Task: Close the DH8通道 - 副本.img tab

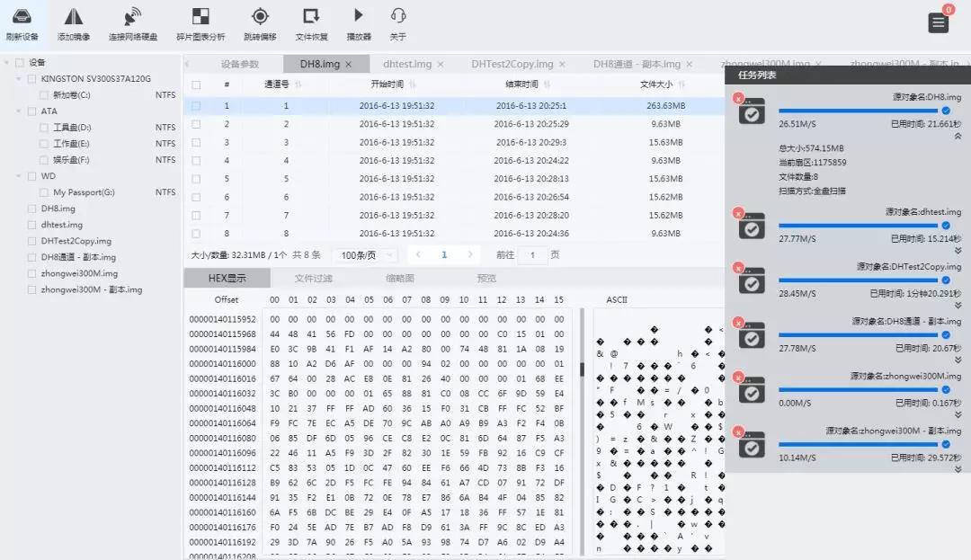Action: click(690, 65)
